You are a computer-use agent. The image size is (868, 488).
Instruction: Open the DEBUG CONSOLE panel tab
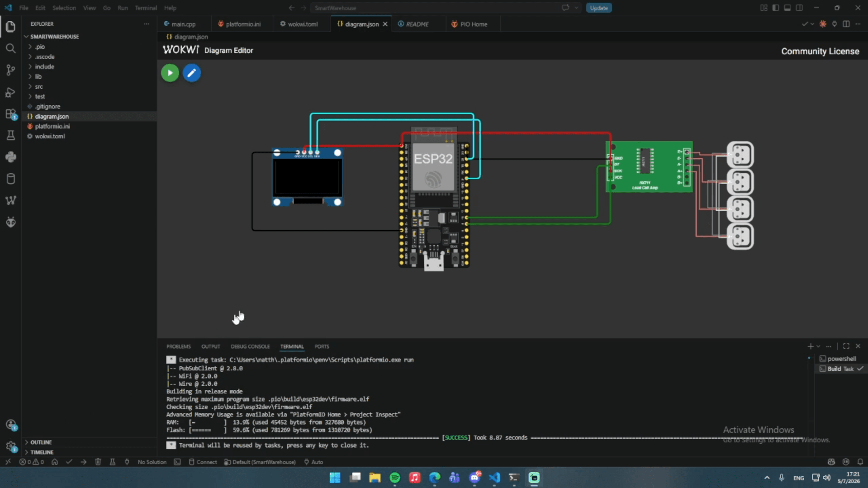250,346
